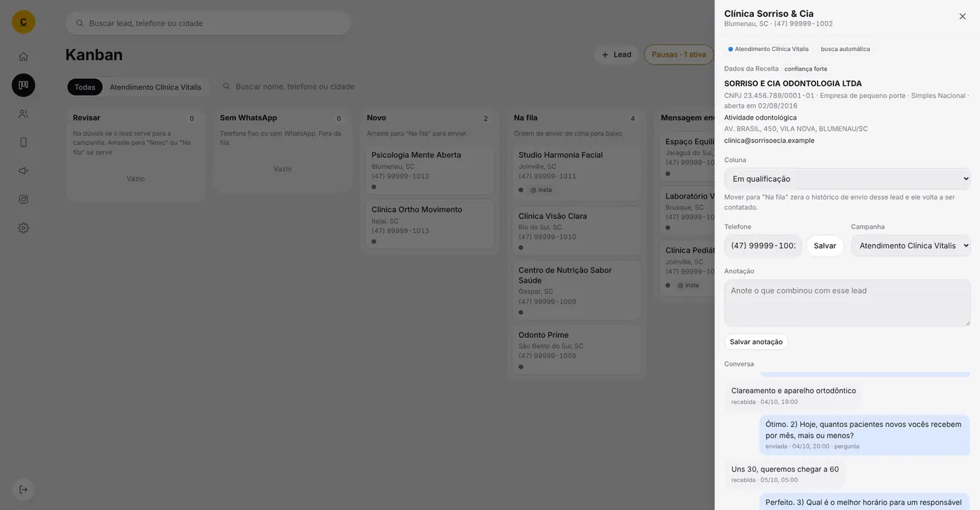Click the logout icon in sidebar
Viewport: 980px width, 510px height.
(x=23, y=490)
